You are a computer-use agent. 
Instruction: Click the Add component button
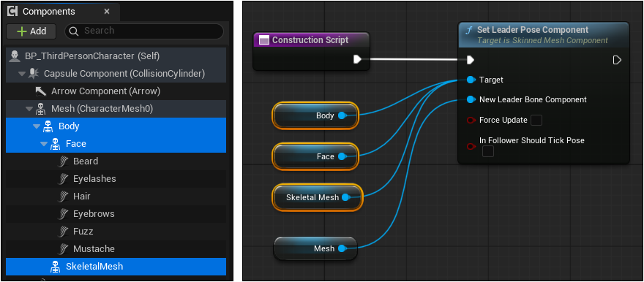coord(31,31)
